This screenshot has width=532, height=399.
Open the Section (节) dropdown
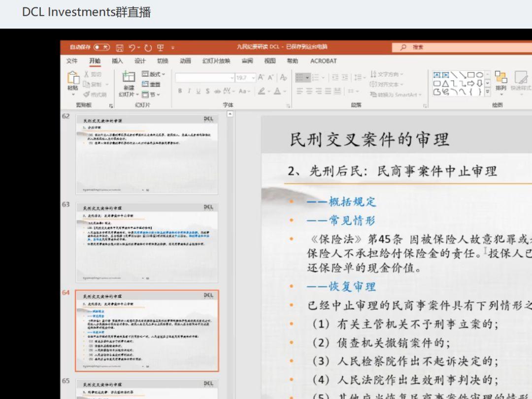tap(151, 94)
